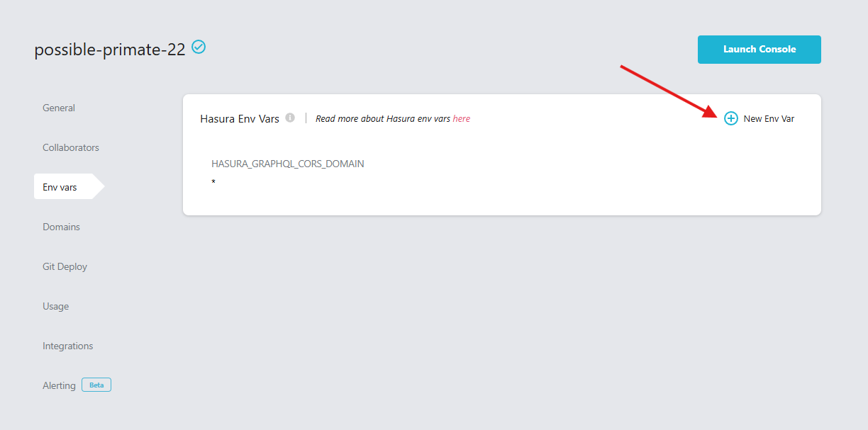This screenshot has height=430, width=868.
Task: Open the Git Deploy section
Action: click(65, 266)
